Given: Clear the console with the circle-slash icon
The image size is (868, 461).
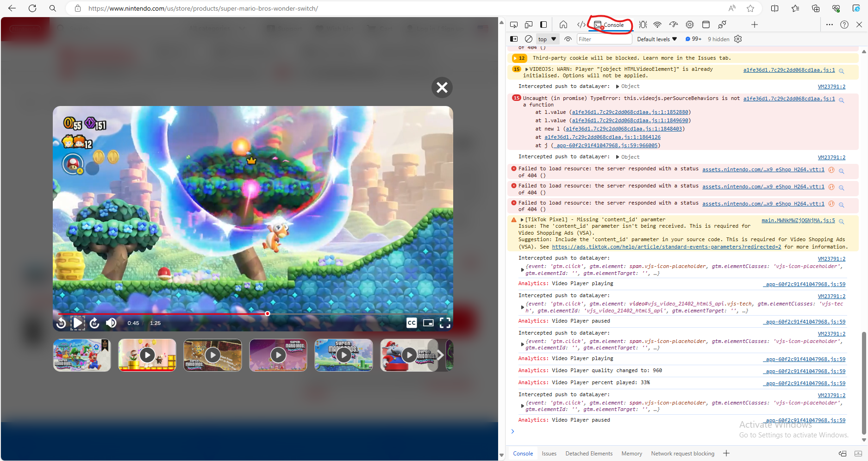Looking at the screenshot, I should pyautogui.click(x=529, y=39).
